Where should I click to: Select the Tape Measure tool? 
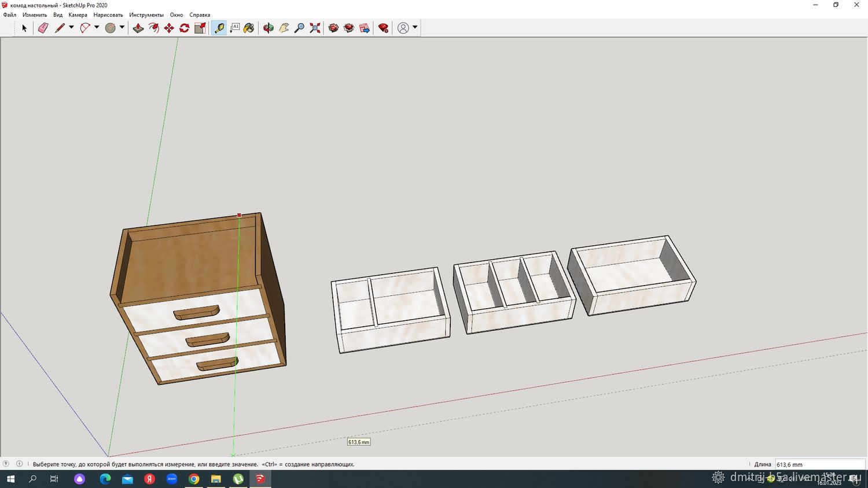(219, 28)
